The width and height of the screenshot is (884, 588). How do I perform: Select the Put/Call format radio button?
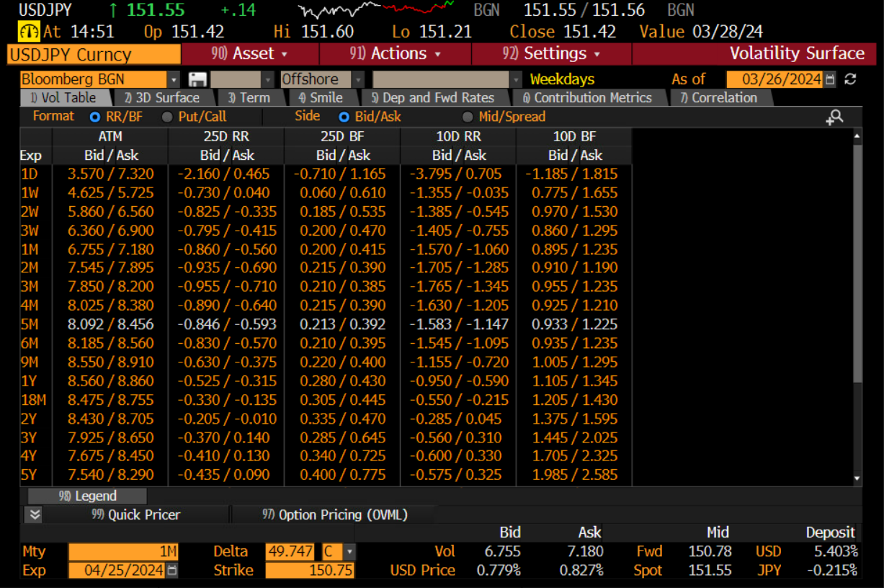click(167, 117)
